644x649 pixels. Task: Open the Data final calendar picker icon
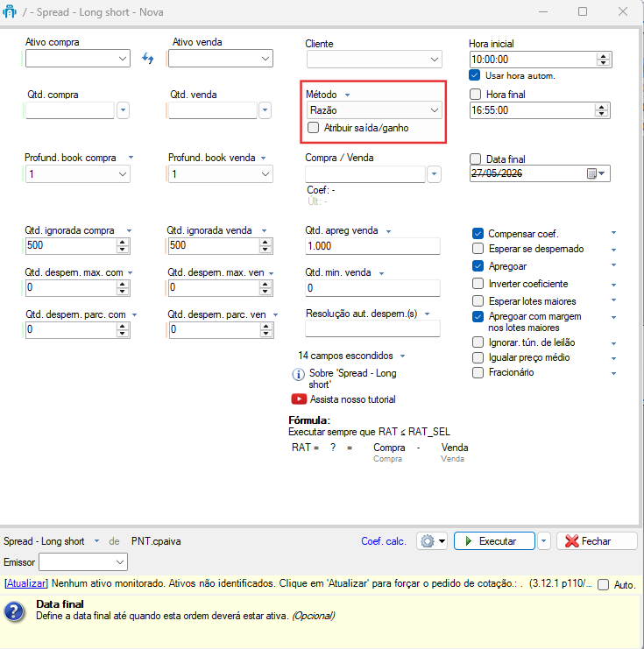pyautogui.click(x=591, y=173)
